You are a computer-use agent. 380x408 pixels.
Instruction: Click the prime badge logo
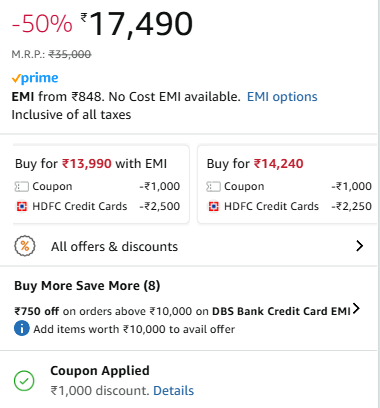[35, 78]
